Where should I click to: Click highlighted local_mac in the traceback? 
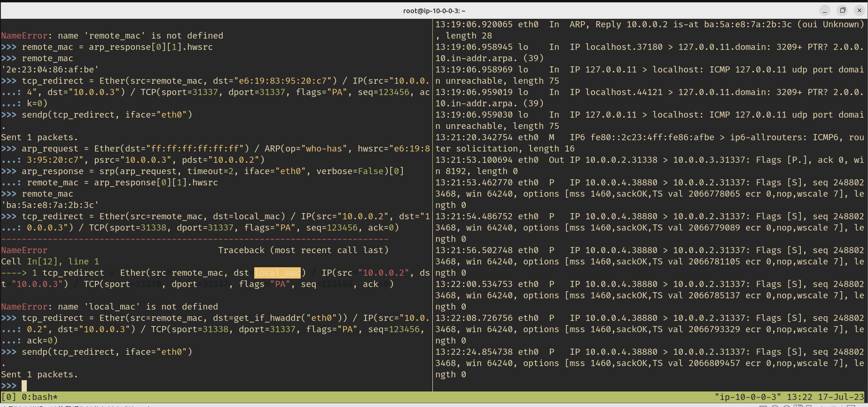(x=277, y=273)
